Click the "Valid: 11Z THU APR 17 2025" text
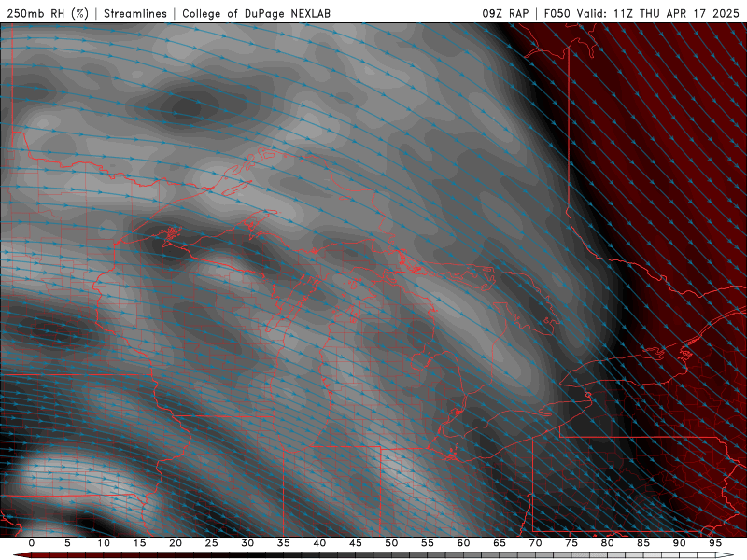The image size is (747, 560). point(658,13)
